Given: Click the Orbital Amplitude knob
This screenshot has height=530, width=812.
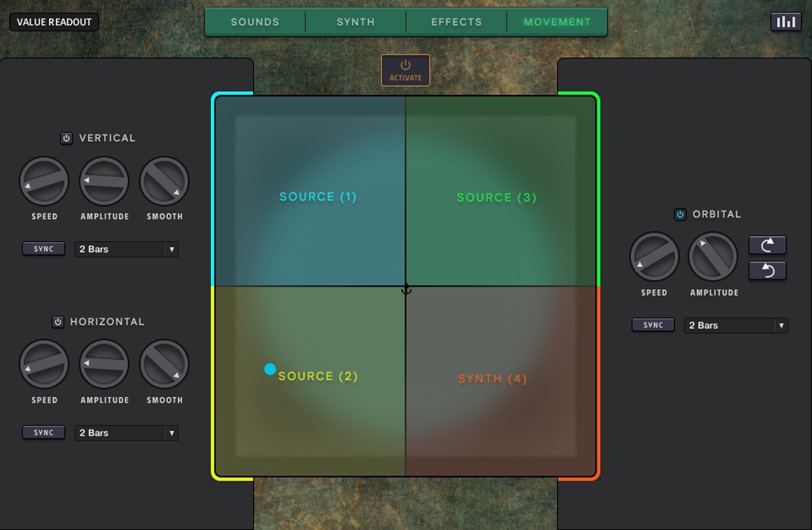Looking at the screenshot, I should (x=713, y=256).
